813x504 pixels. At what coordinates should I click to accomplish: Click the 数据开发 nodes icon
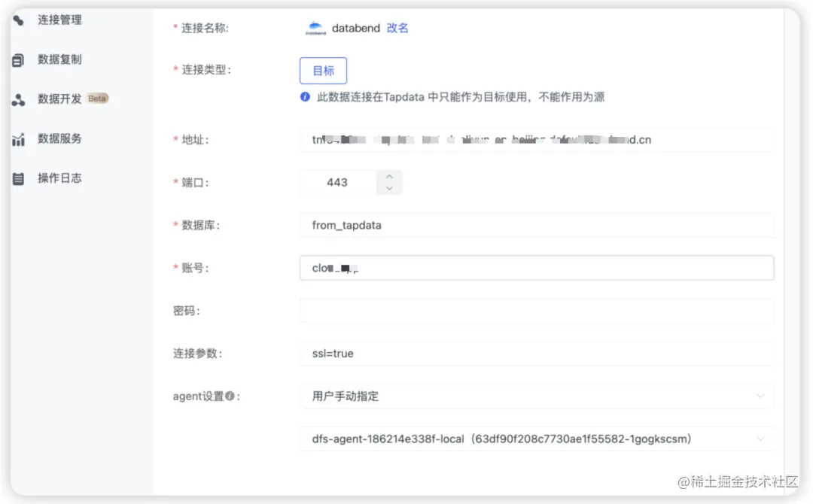(18, 99)
